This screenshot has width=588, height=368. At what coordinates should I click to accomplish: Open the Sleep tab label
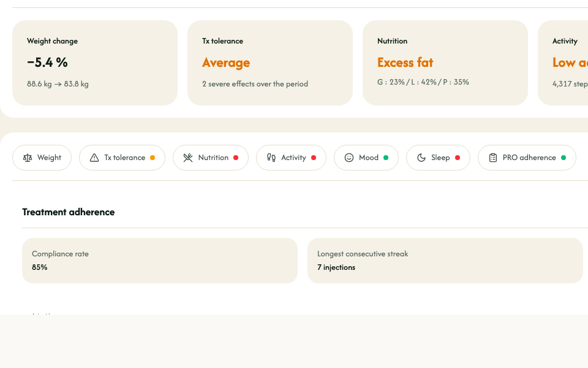coord(440,158)
